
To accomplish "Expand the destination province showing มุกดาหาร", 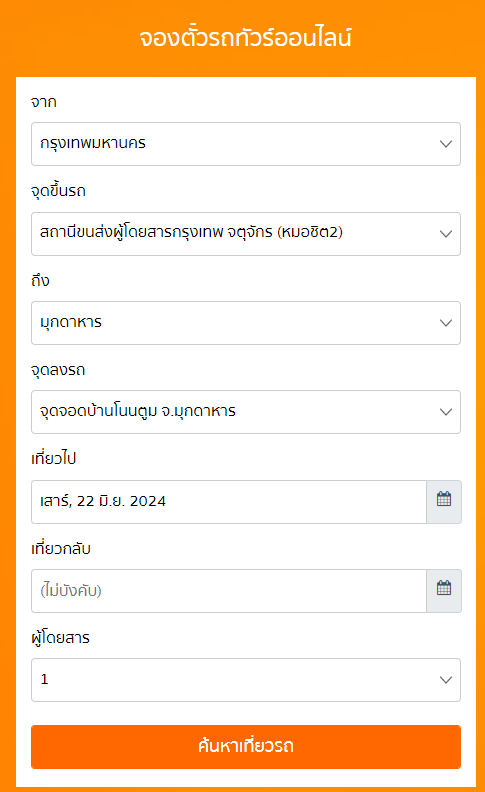I will (246, 323).
